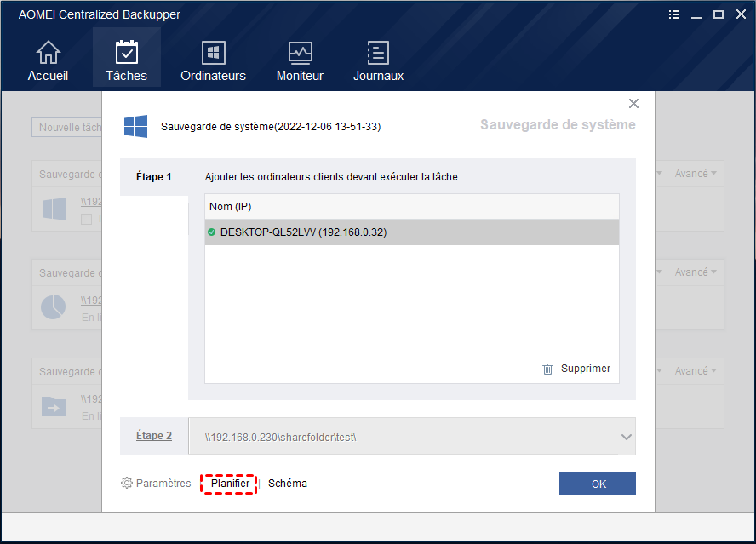The image size is (756, 544).
Task: Toggle checkbox in first background task card
Action: pos(86,220)
